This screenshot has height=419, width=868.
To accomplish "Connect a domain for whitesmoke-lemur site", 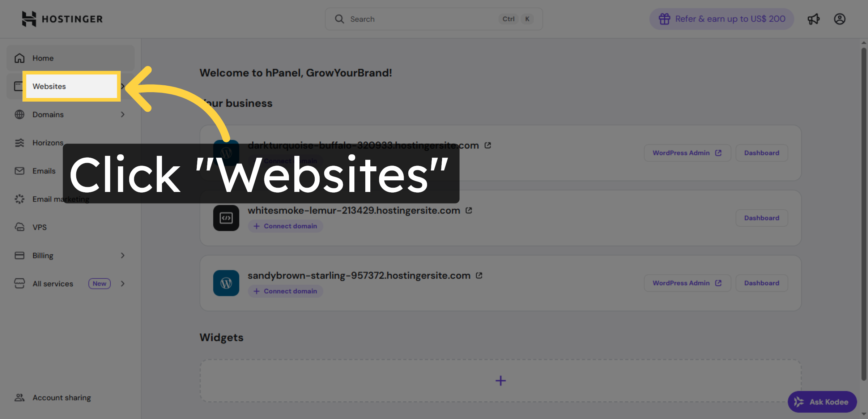I will 285,226.
